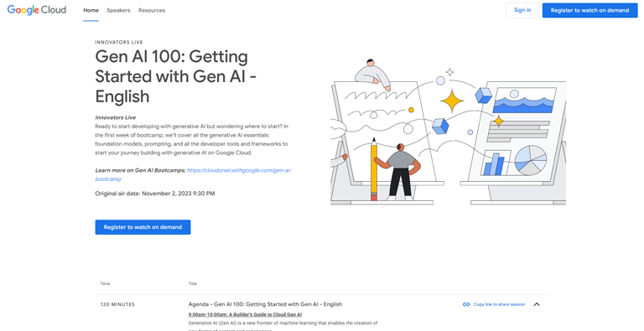Click the Innovators Live italic subheading

click(116, 117)
